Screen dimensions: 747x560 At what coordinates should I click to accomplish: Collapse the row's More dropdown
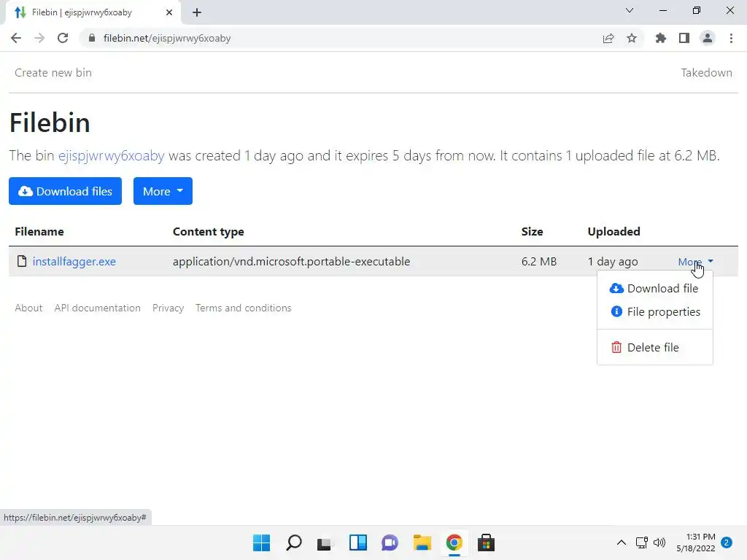[x=695, y=262]
